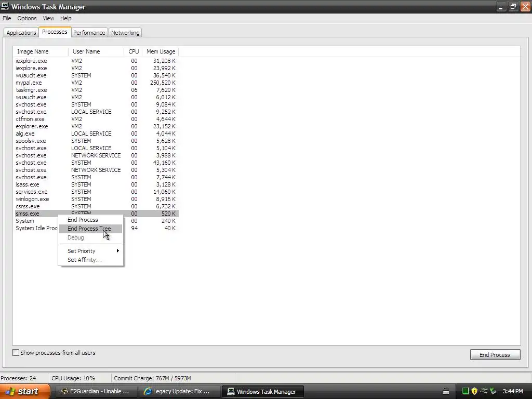Open the Help menu
Image resolution: width=532 pixels, height=399 pixels.
pos(66,18)
